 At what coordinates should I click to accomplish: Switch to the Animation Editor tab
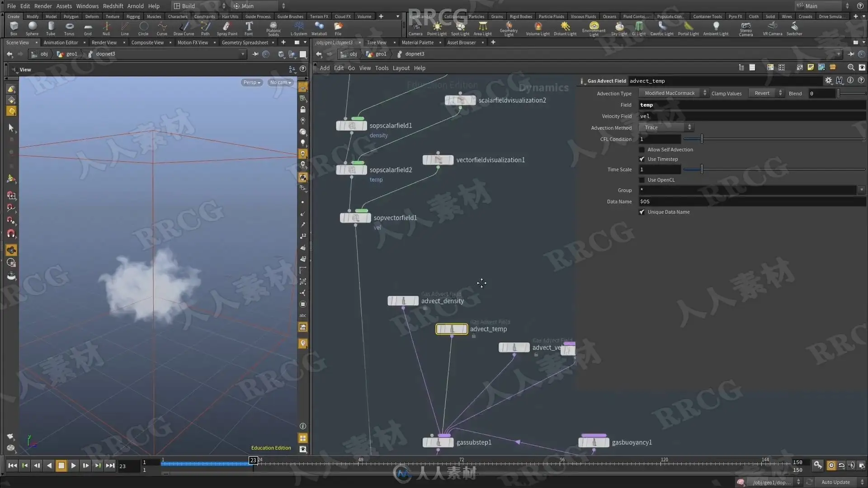pos(61,42)
